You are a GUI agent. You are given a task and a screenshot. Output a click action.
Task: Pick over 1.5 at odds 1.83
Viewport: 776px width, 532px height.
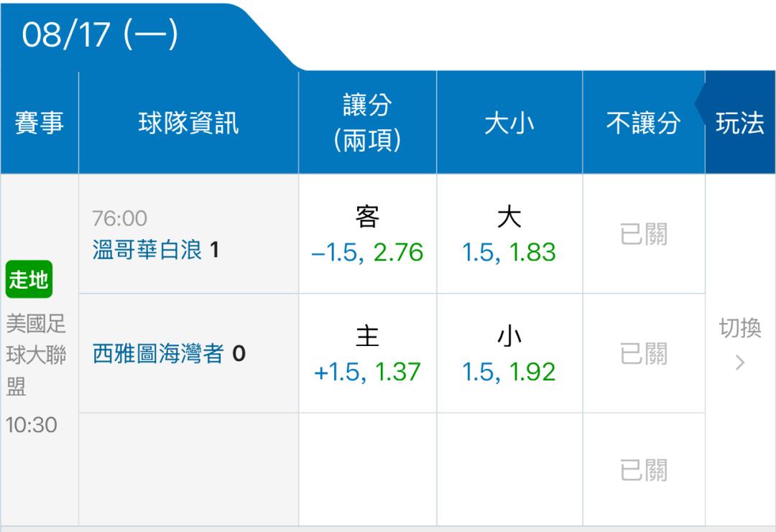coord(509,234)
